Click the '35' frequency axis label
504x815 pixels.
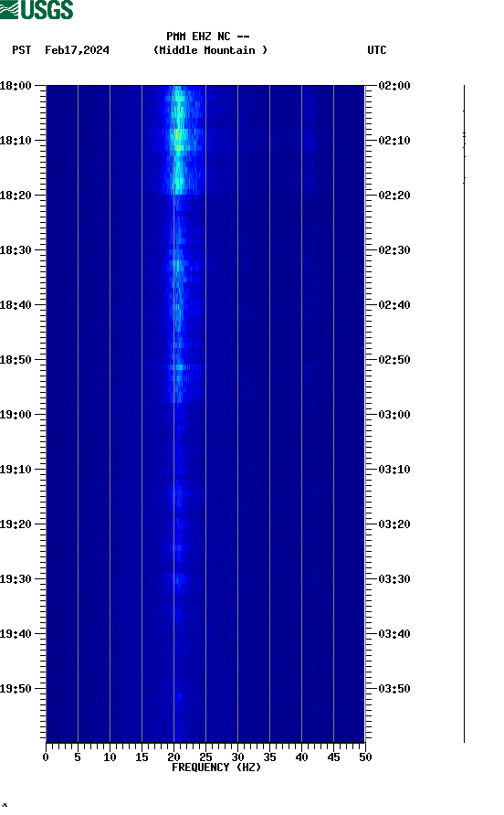(x=269, y=757)
